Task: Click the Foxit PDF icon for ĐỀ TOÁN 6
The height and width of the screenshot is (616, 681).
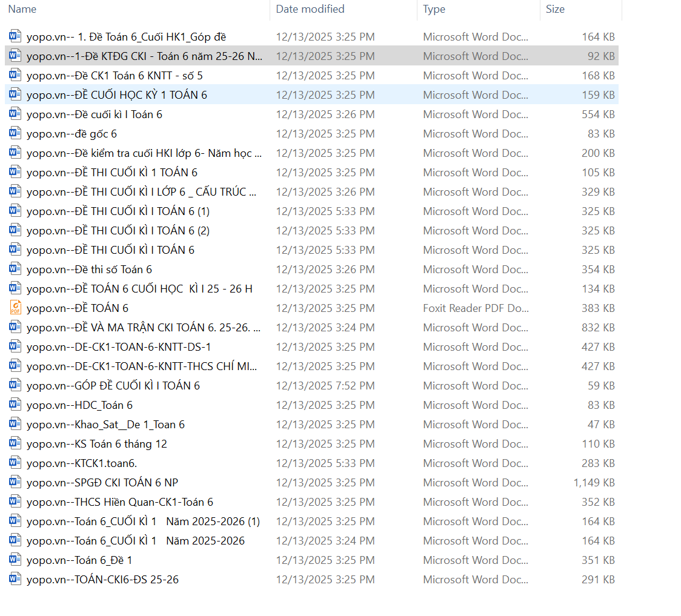Action: pos(15,308)
